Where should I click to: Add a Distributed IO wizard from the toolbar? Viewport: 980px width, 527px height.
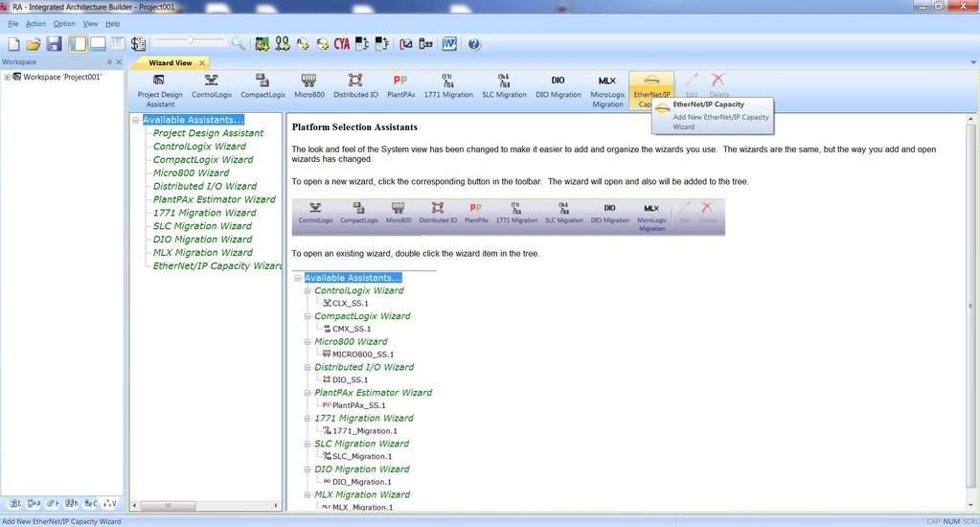click(x=355, y=86)
